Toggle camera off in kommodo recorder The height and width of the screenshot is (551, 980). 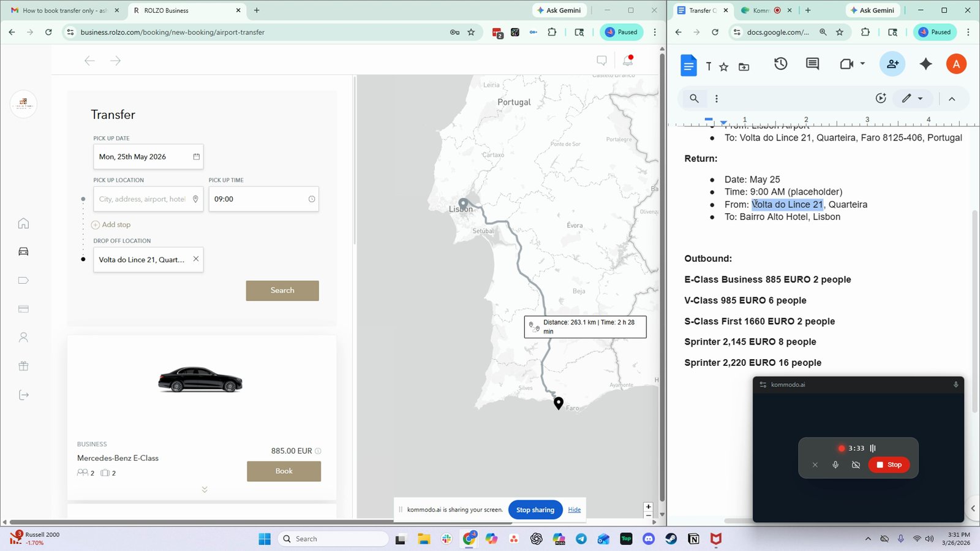pos(856,465)
